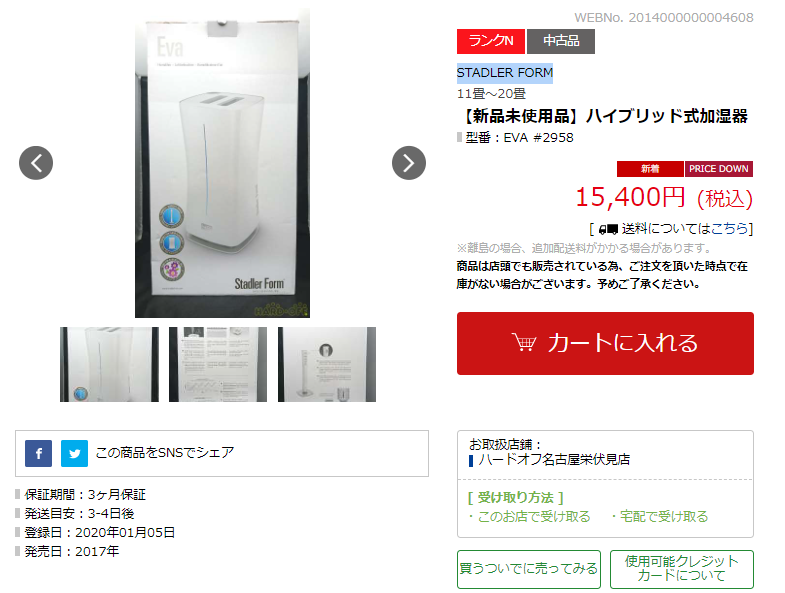Image resolution: width=785 pixels, height=593 pixels.
Task: Select the third thumbnail showing the box side
Action: pyautogui.click(x=327, y=364)
